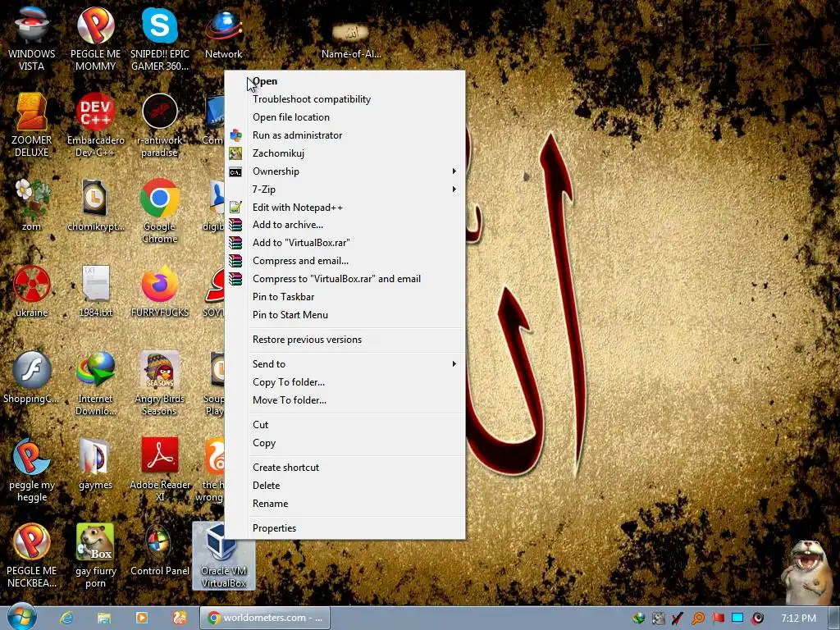Click the magnifier tray icon

697,619
